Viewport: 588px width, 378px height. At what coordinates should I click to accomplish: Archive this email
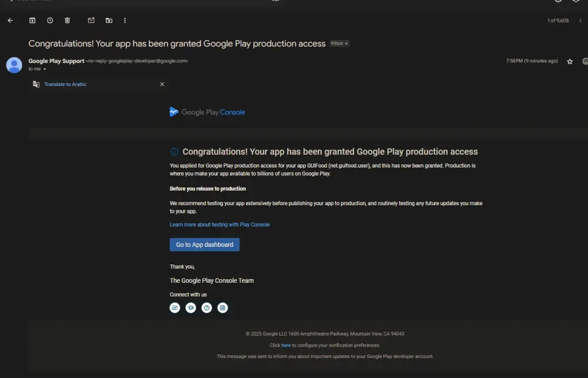(x=32, y=21)
